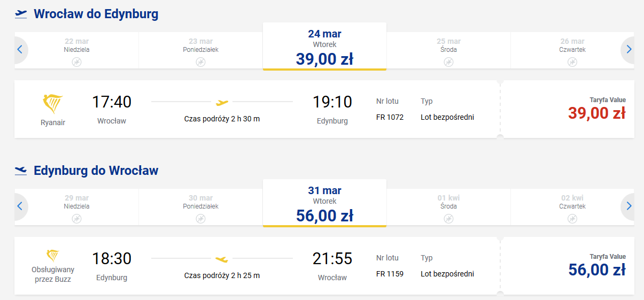Click the departing plane icon beside Wrocław do Edynburg

tap(21, 14)
